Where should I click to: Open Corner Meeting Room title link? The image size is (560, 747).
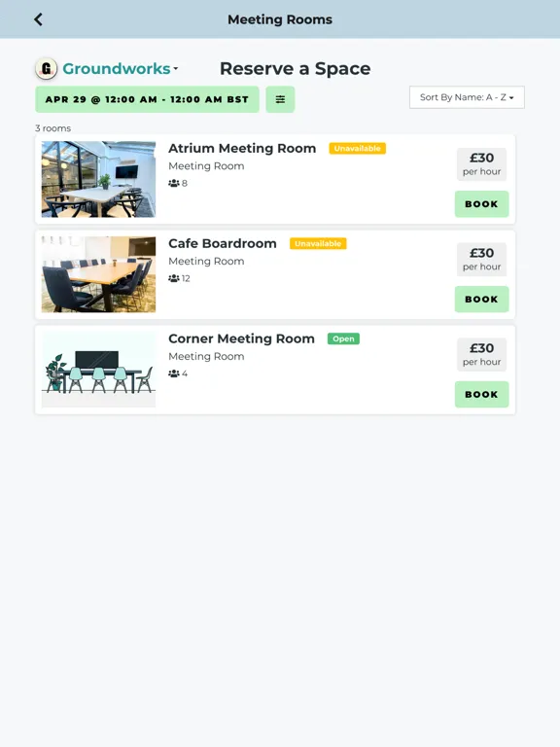click(x=241, y=338)
